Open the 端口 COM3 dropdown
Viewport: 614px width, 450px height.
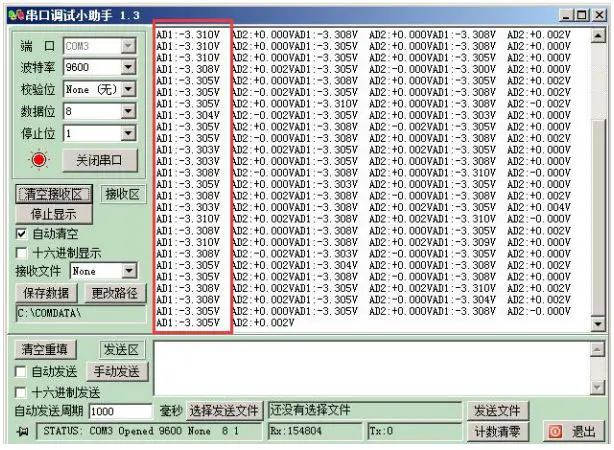(128, 46)
